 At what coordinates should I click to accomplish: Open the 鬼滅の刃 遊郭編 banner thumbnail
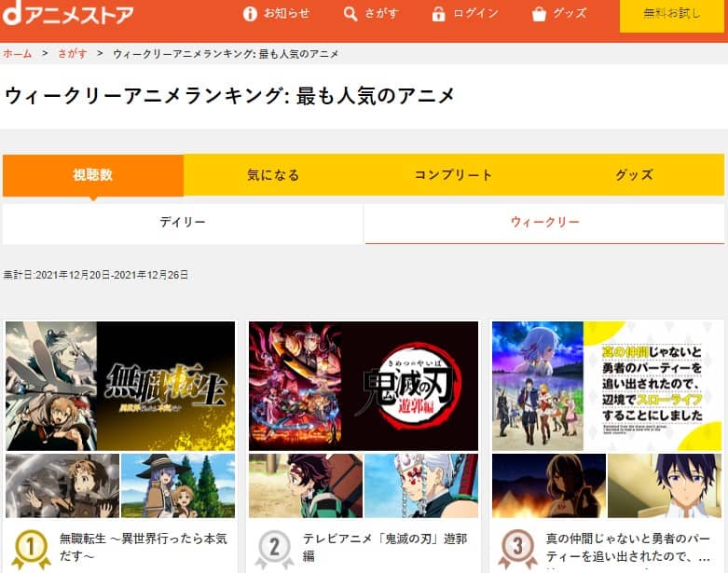point(364,386)
